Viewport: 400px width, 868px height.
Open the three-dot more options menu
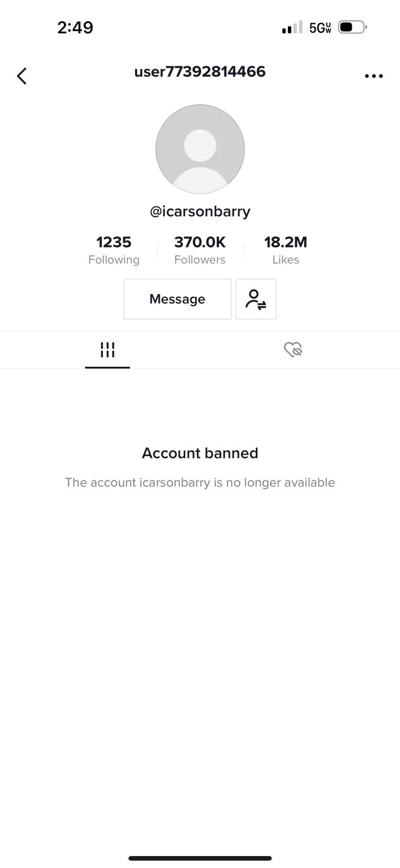373,76
